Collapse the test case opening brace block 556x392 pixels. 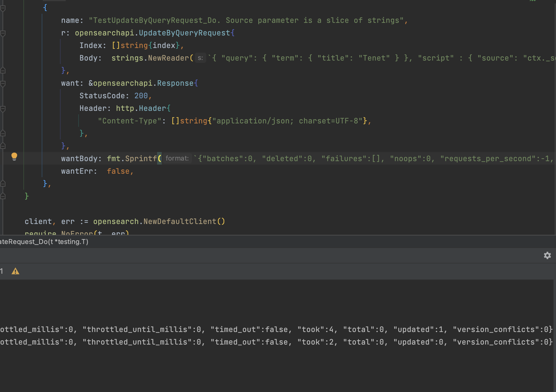(3, 8)
